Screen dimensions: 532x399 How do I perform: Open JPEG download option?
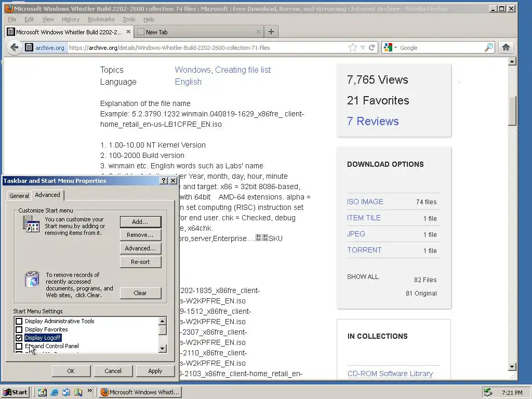click(356, 234)
